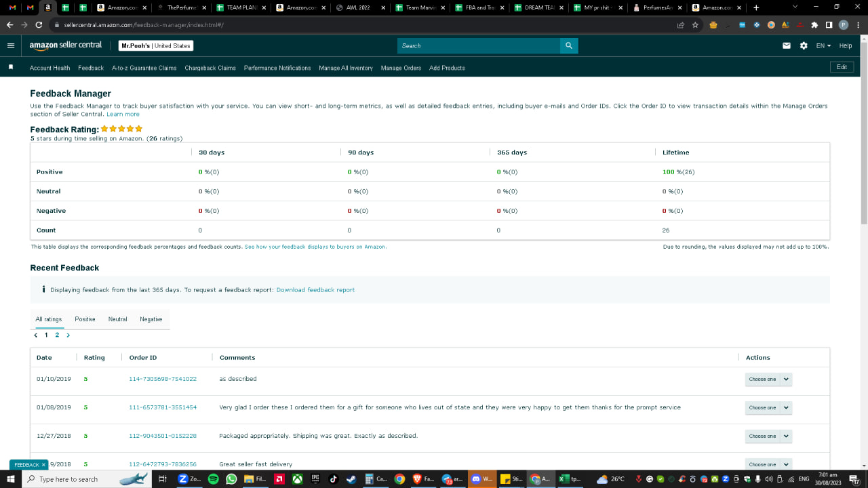Viewport: 868px width, 488px height.
Task: Open the Epic Games launcher from the taskbar
Action: coord(315,479)
